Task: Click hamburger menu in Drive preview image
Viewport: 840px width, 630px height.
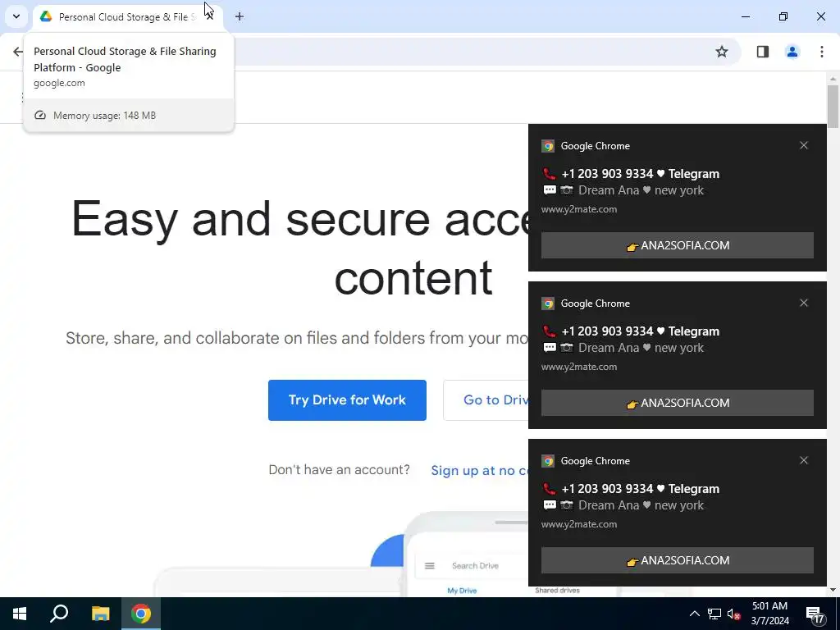Action: click(x=430, y=566)
